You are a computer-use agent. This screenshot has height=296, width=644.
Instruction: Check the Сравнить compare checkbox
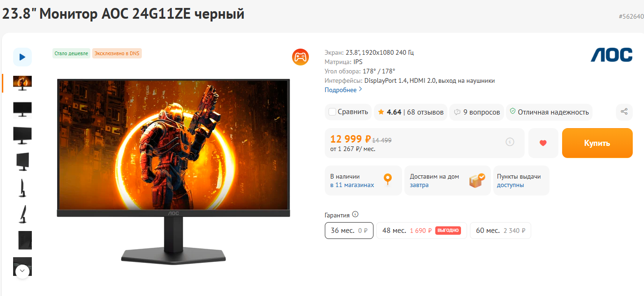[332, 112]
